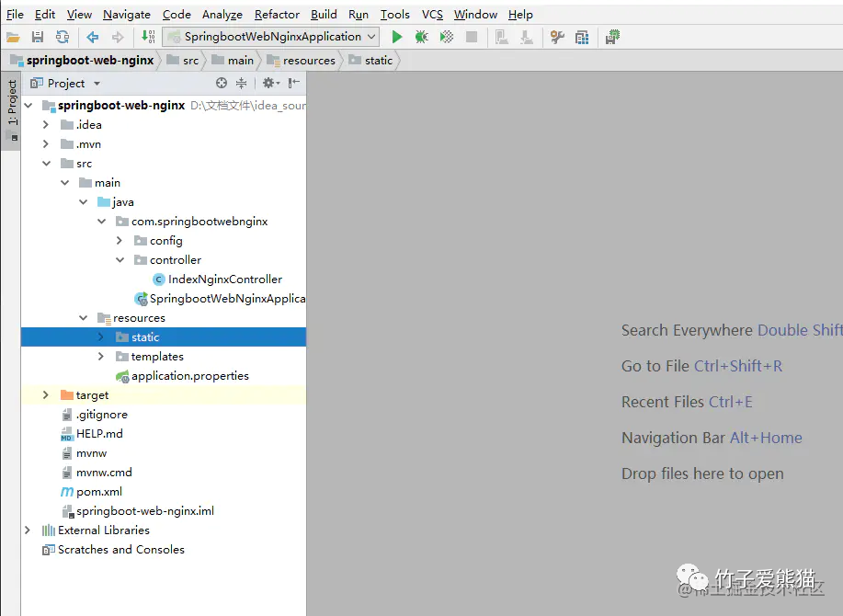Collapse the springboot-web-nginx root node
The image size is (843, 616).
coord(28,106)
